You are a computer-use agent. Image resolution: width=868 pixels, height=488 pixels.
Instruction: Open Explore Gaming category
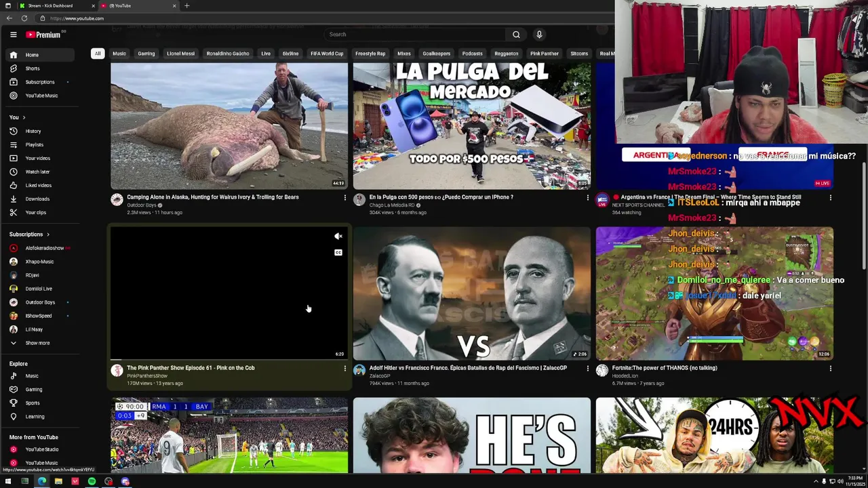[39, 390]
